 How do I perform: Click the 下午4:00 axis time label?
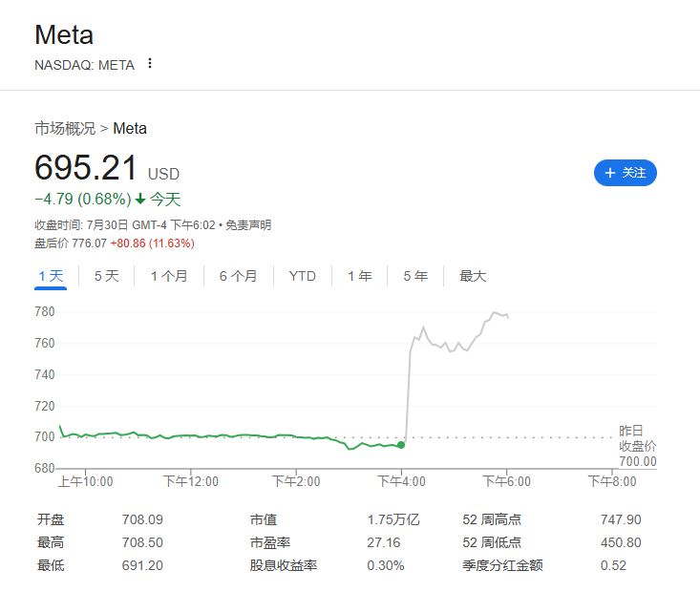coord(401,481)
